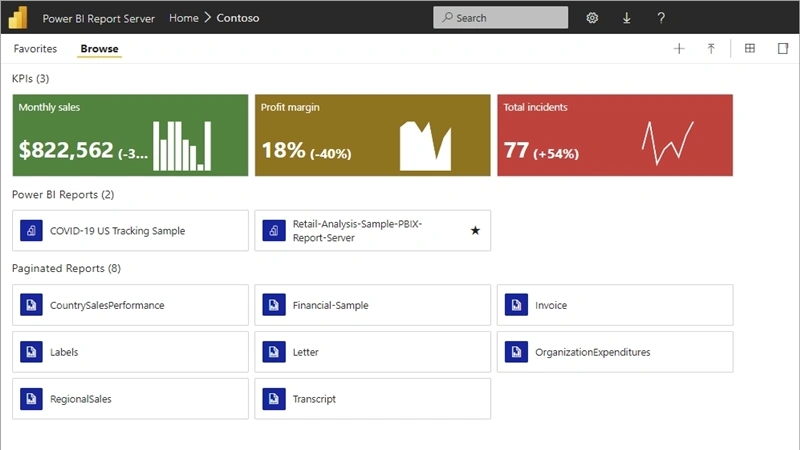This screenshot has width=800, height=450.
Task: Focus the Search input field
Action: click(x=501, y=17)
